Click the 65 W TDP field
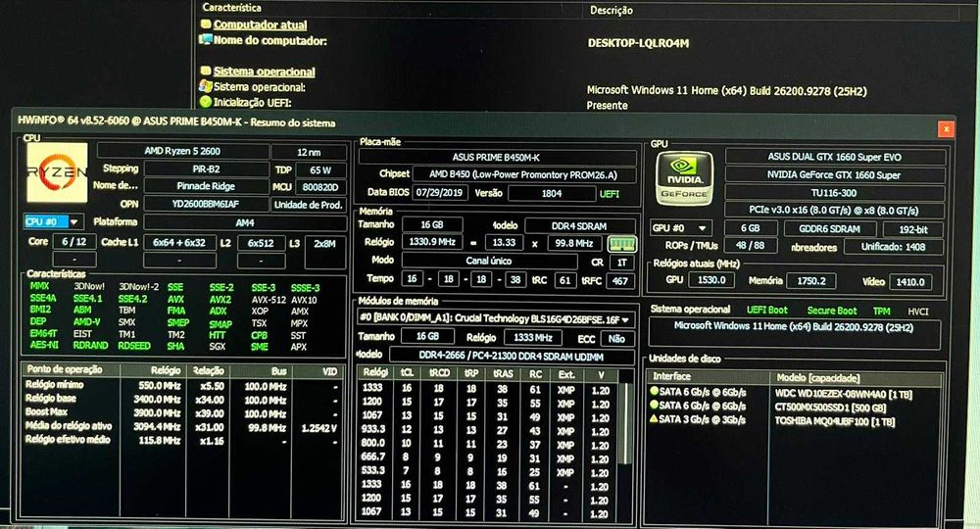Screen dimensions: 980x529 (x=320, y=169)
